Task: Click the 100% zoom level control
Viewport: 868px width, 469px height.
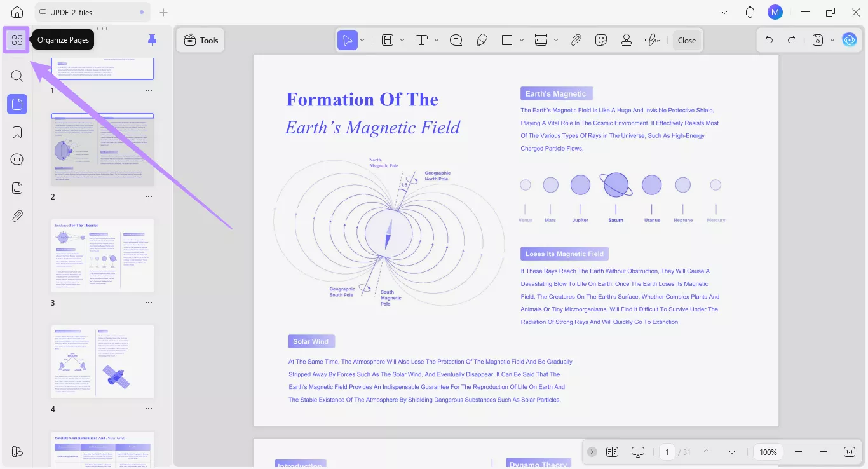Action: pyautogui.click(x=768, y=451)
